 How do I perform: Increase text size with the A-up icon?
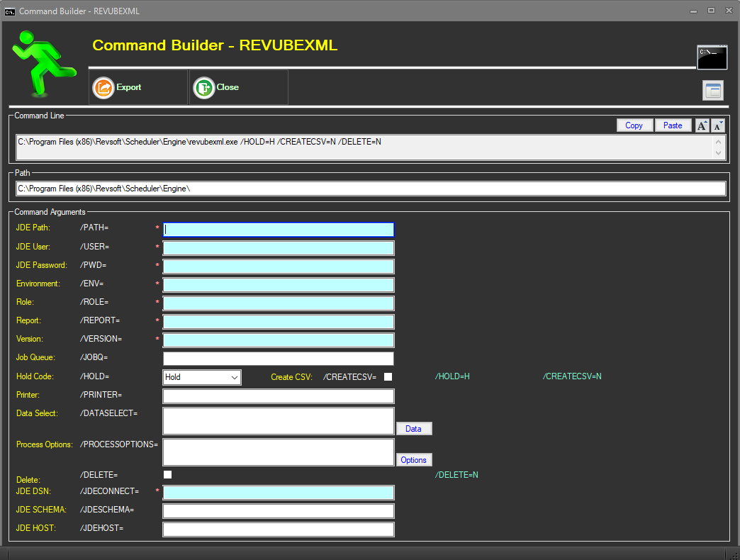coord(702,125)
